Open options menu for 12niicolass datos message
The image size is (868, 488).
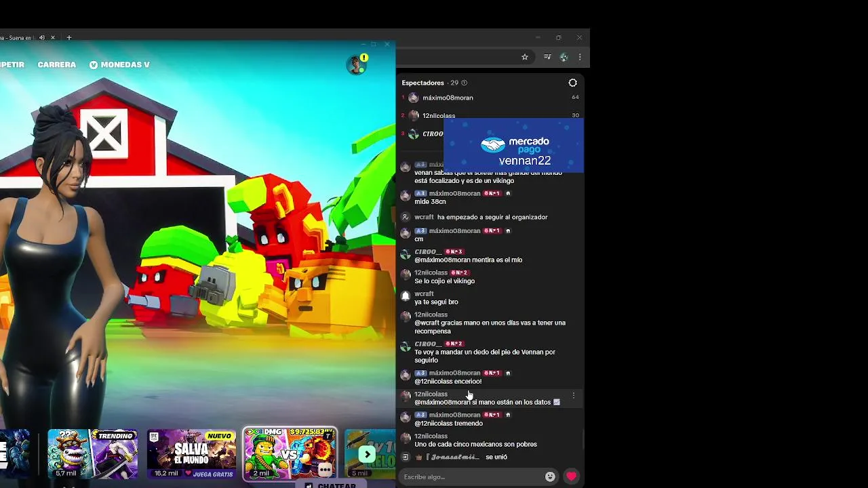(x=574, y=395)
